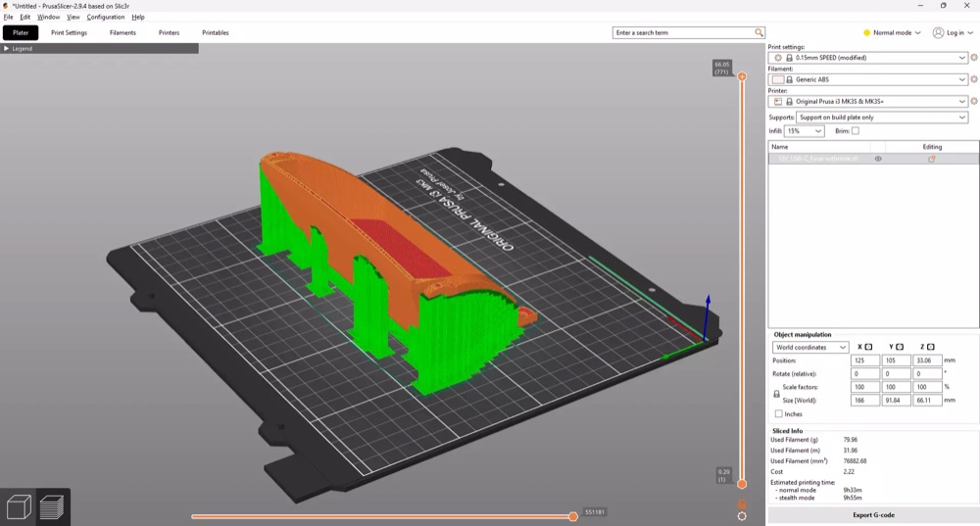This screenshot has height=526, width=980.
Task: Open Printer settings gear icon beside Original Prusa
Action: point(974,101)
